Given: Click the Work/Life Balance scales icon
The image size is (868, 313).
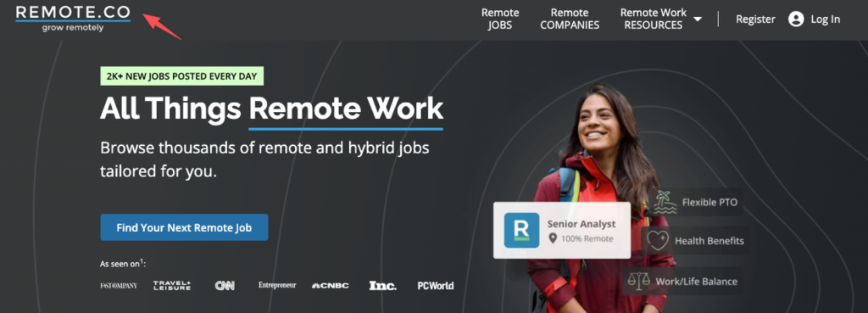Looking at the screenshot, I should [639, 282].
